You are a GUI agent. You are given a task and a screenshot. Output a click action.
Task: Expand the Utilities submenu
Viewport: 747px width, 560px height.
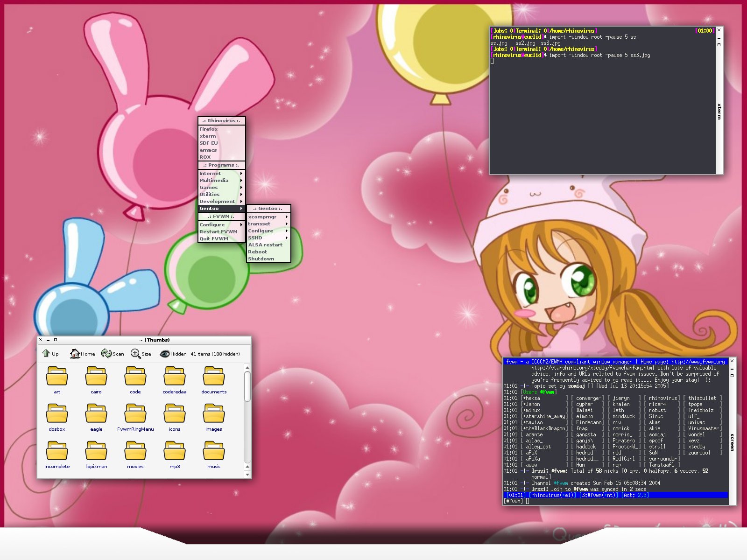pyautogui.click(x=222, y=194)
